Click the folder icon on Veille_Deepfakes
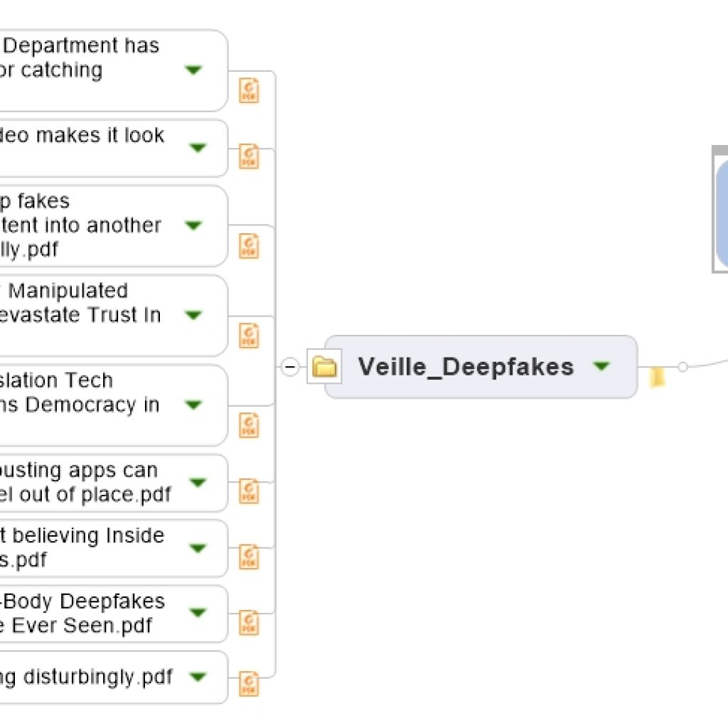This screenshot has width=728, height=728. 324,366
